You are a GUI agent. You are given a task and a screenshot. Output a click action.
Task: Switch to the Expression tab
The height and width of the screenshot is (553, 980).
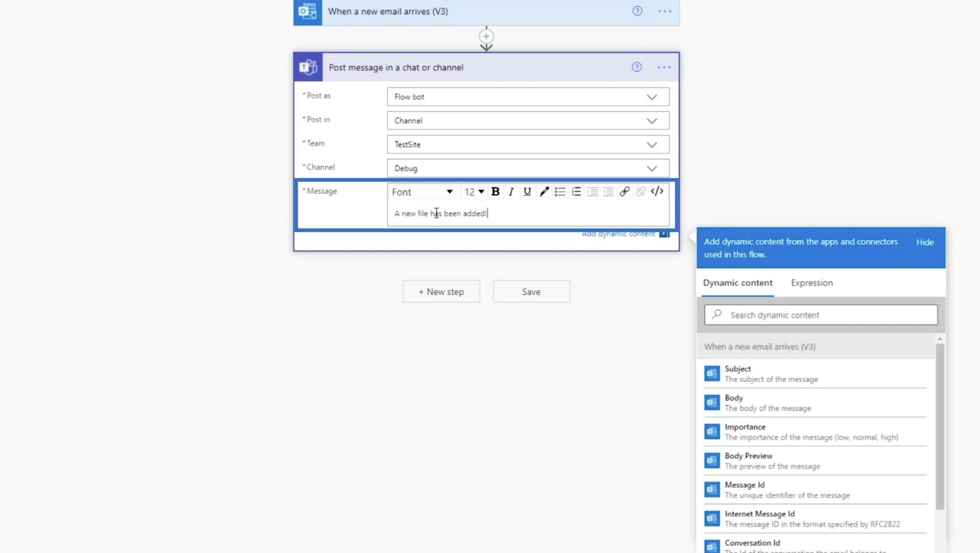pos(812,283)
